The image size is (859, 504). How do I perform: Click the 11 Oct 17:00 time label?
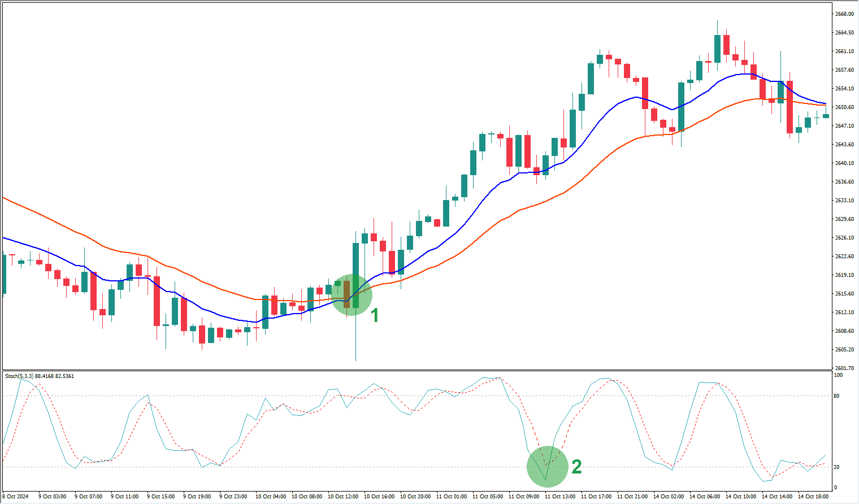coord(596,497)
